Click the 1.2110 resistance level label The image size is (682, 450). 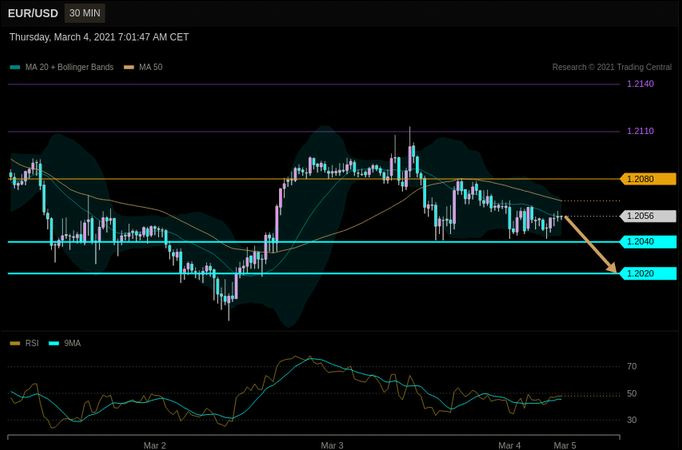point(640,131)
